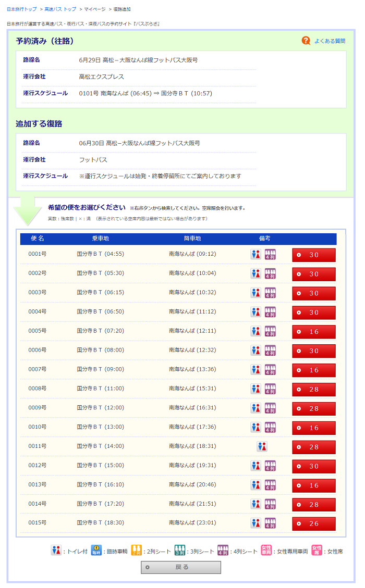Viewport: 365px width, 588px height.
Task: Click the 臨時車輌 legend icon
Action: [96, 550]
